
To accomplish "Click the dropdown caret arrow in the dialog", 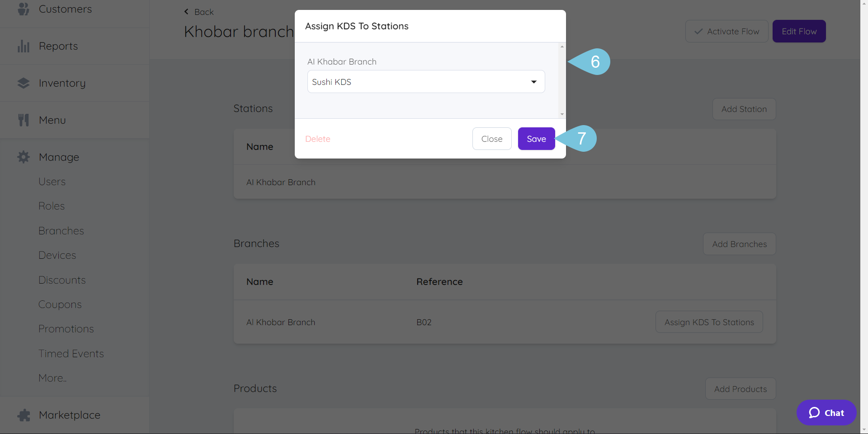I will (x=534, y=82).
